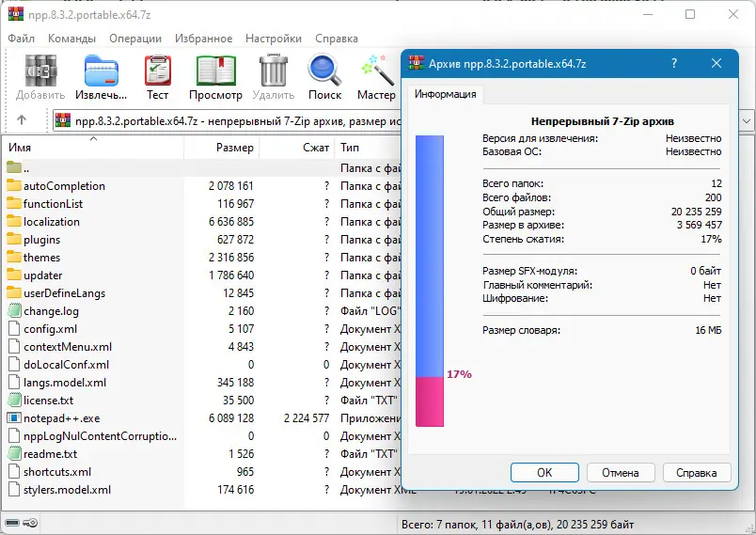Viewport: 756px width, 535px height.
Task: Select the stylers.model.xml file name
Action: pyautogui.click(x=67, y=489)
